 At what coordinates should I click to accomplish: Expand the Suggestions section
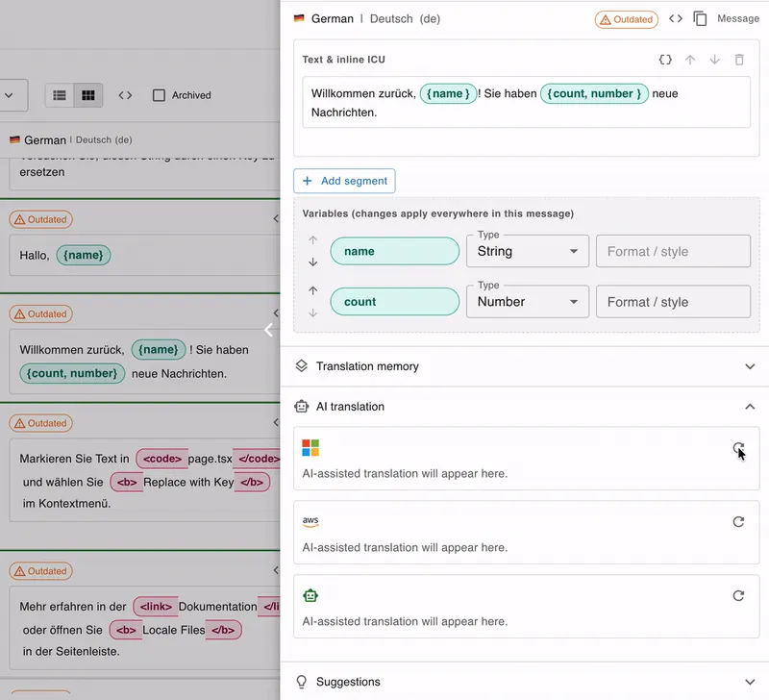click(x=525, y=682)
